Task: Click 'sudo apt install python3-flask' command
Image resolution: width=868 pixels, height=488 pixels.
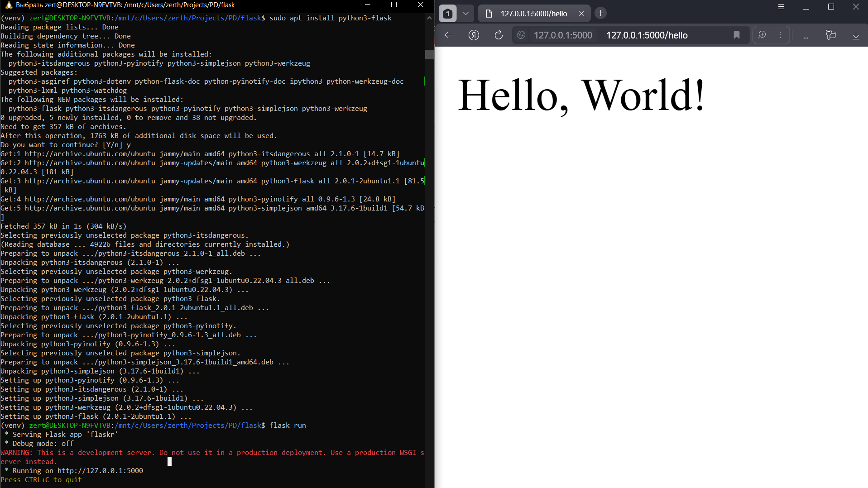Action: 331,18
